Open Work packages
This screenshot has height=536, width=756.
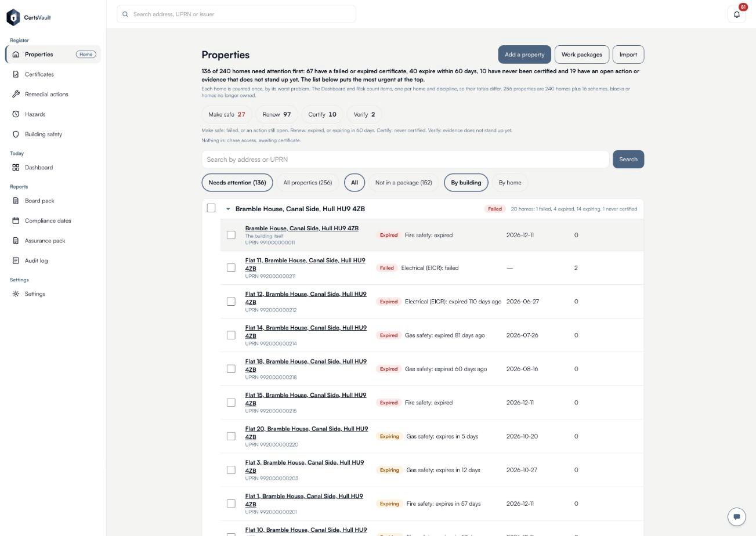(x=582, y=55)
